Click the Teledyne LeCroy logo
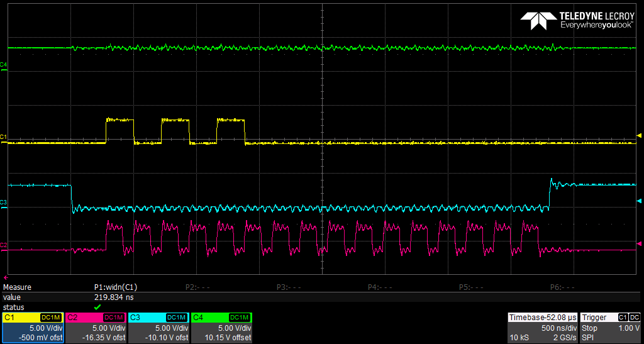Screen dimensions: 644x344 pos(577,21)
